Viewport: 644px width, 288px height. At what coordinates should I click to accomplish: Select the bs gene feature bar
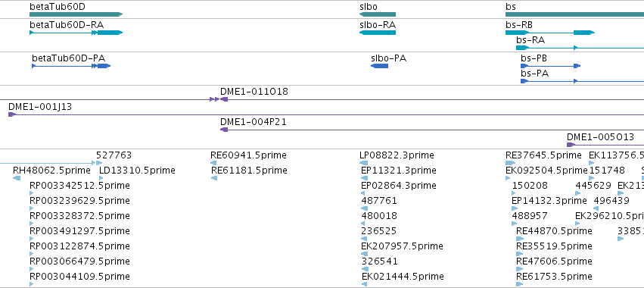pyautogui.click(x=574, y=14)
